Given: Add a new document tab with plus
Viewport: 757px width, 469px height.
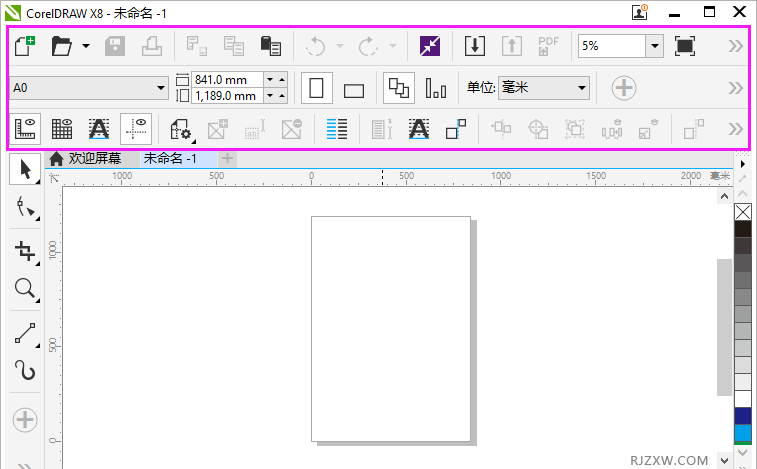Looking at the screenshot, I should click(227, 158).
